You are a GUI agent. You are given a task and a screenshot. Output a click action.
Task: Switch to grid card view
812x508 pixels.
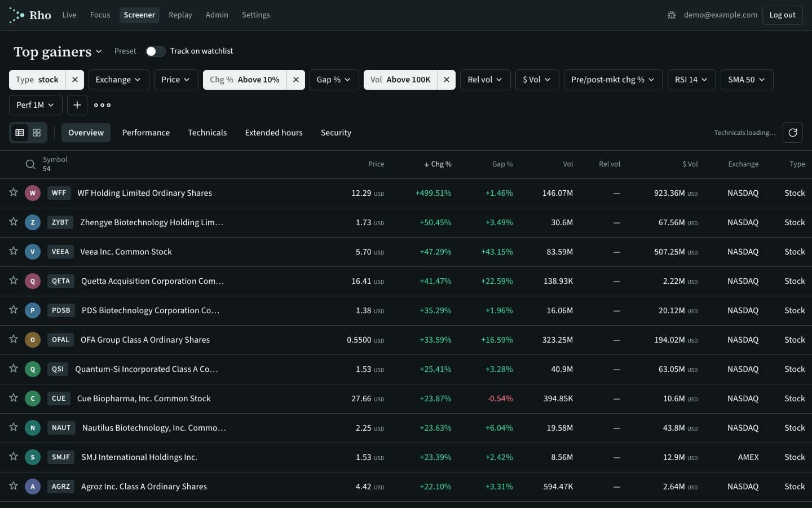point(37,133)
